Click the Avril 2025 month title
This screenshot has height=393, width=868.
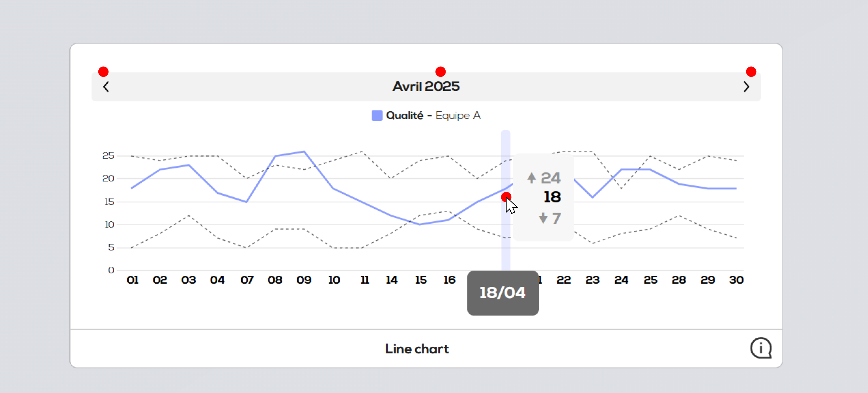coord(426,87)
